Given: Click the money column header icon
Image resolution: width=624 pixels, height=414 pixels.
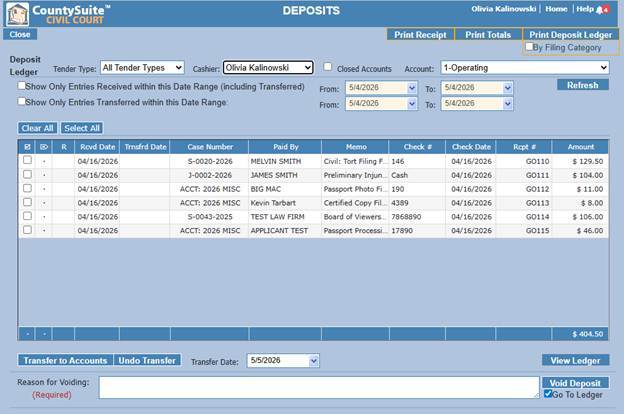Looking at the screenshot, I should [x=44, y=147].
